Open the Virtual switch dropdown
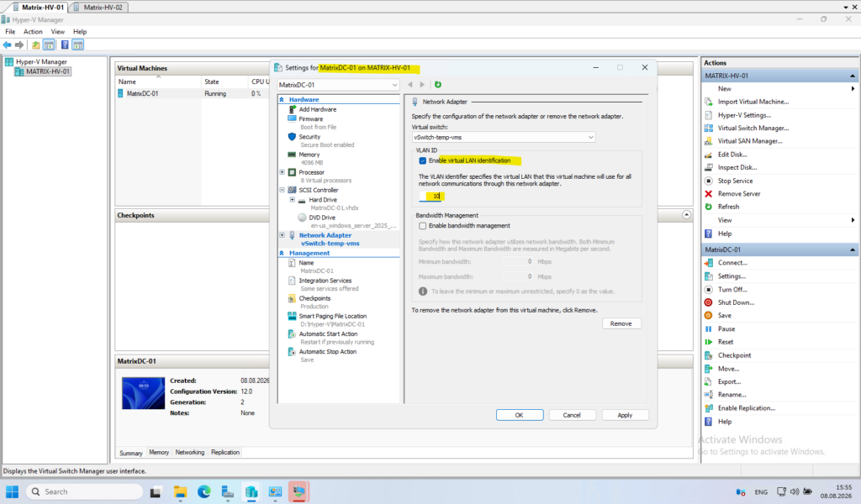Image resolution: width=861 pixels, height=504 pixels. coord(504,137)
